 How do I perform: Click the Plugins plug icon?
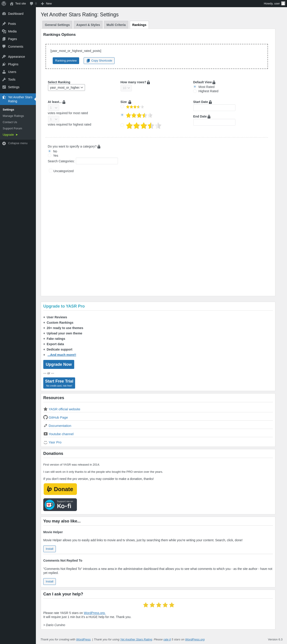4,64
